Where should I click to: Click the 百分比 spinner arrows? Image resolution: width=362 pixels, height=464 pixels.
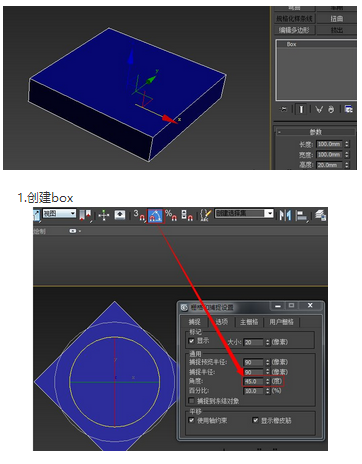tap(268, 391)
